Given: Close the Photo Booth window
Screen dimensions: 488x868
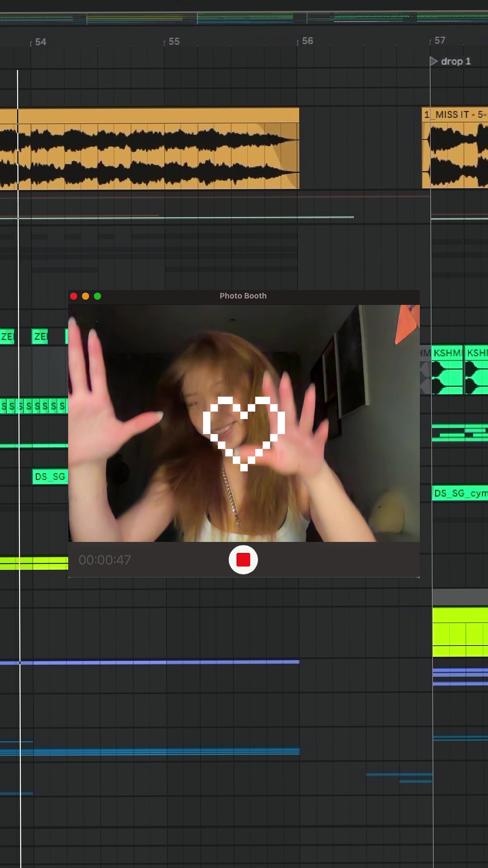Looking at the screenshot, I should coord(74,296).
